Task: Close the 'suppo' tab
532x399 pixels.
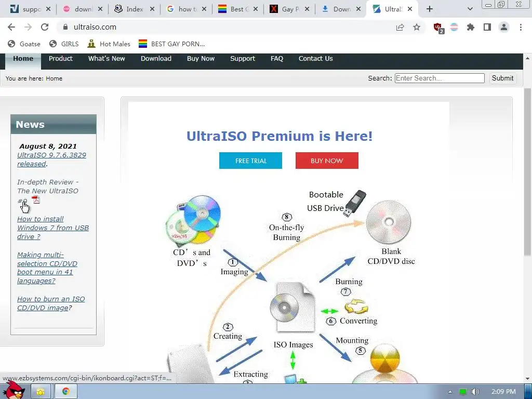Action: coord(48,9)
